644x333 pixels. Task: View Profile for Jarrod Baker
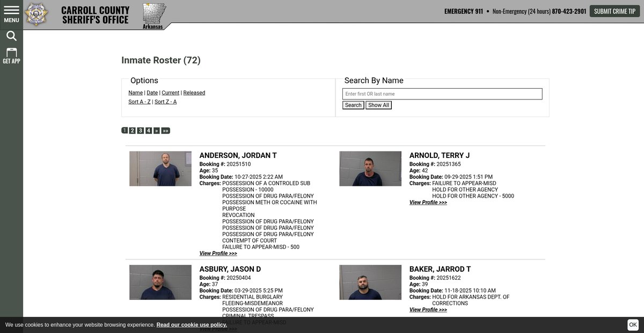pyautogui.click(x=428, y=310)
